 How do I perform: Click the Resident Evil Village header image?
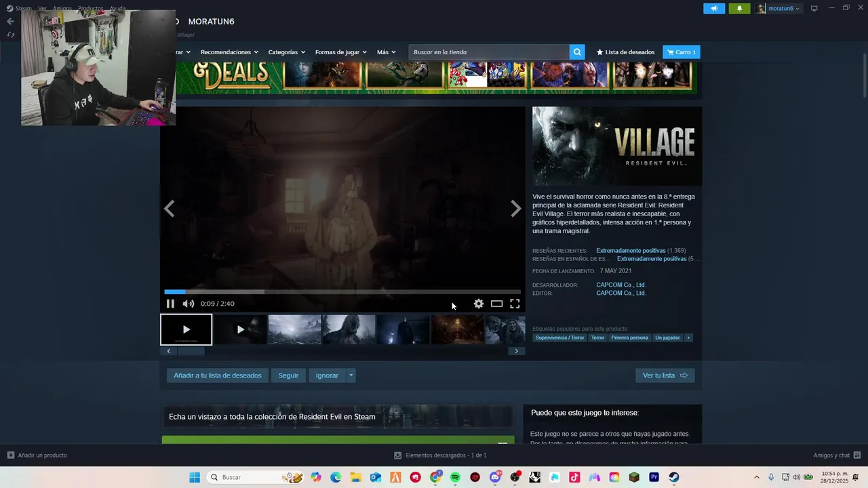pos(617,146)
